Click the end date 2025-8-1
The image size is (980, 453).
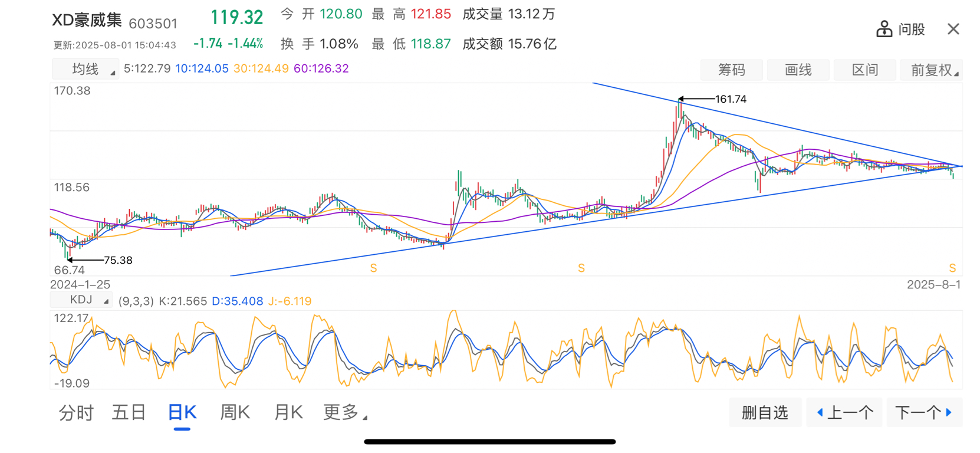[x=933, y=284]
